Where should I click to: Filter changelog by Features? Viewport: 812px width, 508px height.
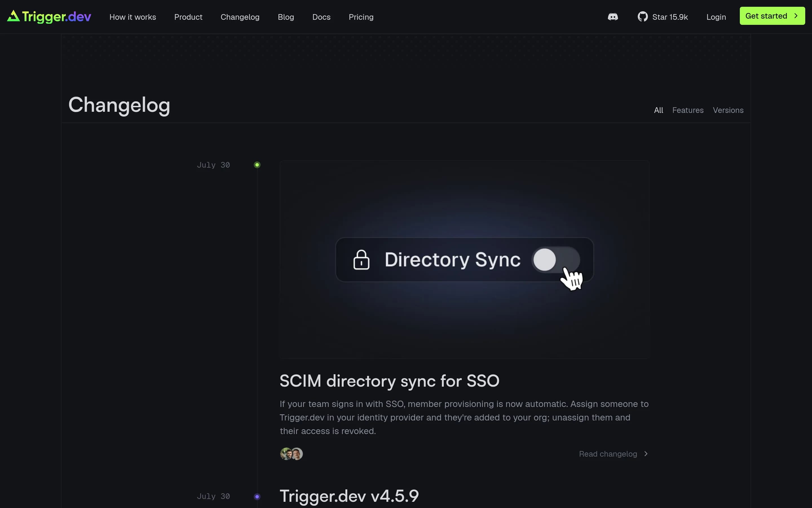coord(687,110)
